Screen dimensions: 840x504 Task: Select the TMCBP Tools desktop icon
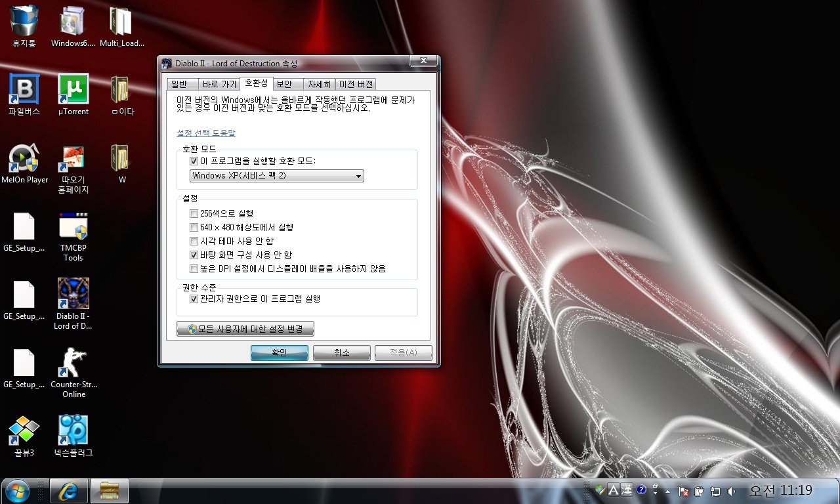click(x=73, y=236)
